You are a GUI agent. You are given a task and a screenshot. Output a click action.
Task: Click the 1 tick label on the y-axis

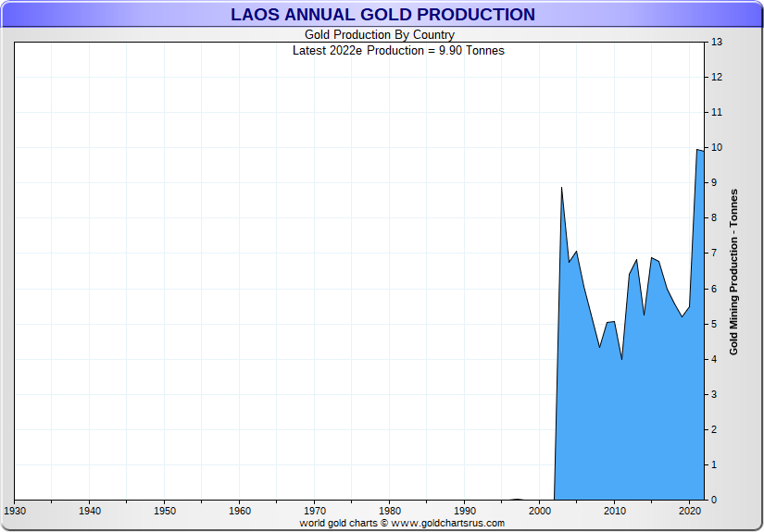tap(713, 465)
